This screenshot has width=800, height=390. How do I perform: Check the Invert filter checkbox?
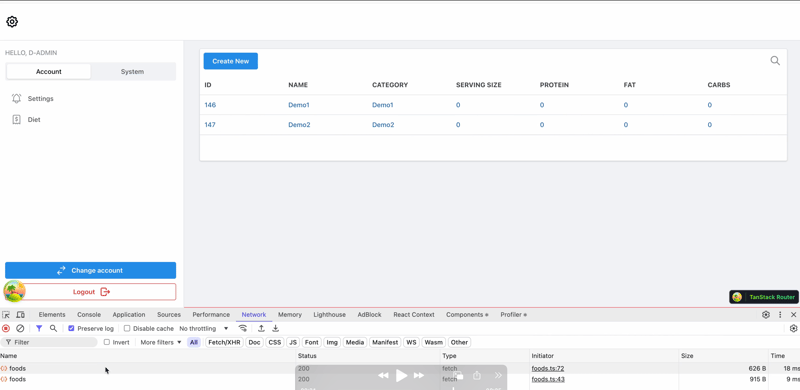coord(107,343)
